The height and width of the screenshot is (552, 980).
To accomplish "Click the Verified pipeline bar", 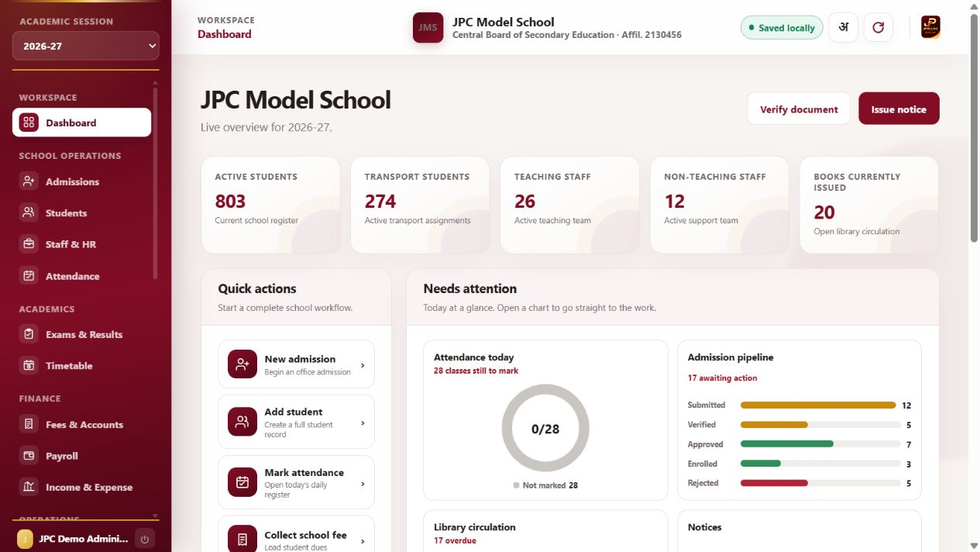I will tap(820, 425).
